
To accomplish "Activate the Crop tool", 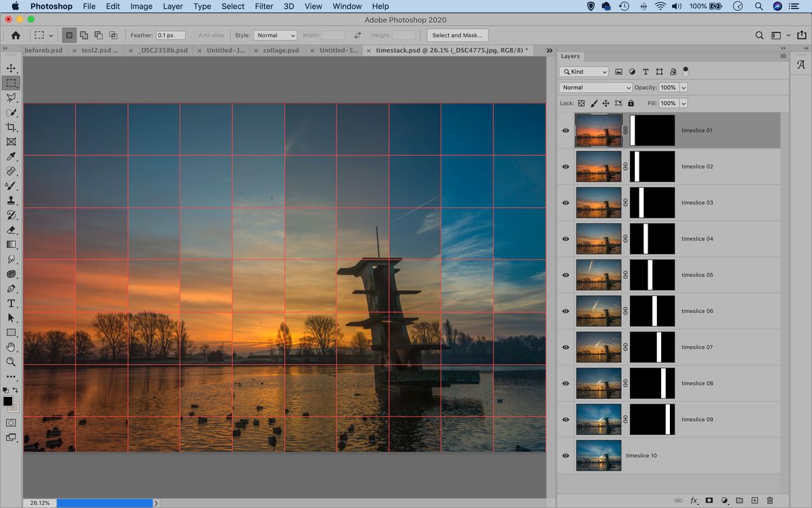I will tap(11, 127).
